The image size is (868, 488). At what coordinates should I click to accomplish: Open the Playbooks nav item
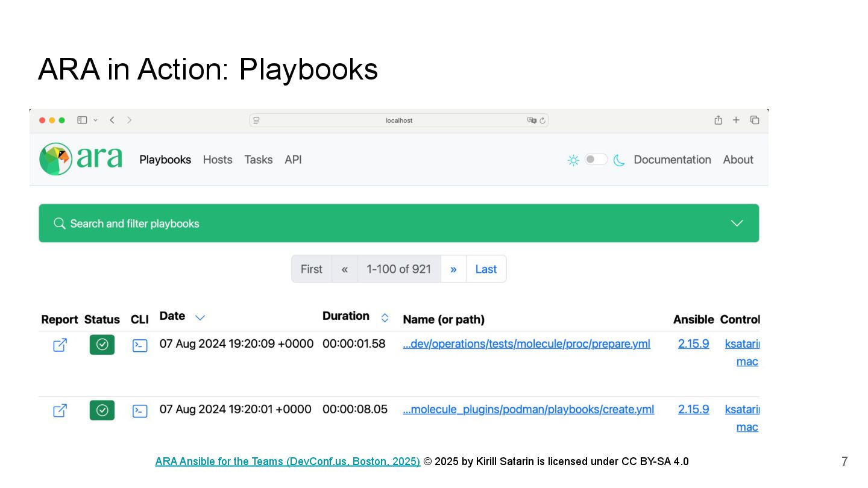coord(165,160)
